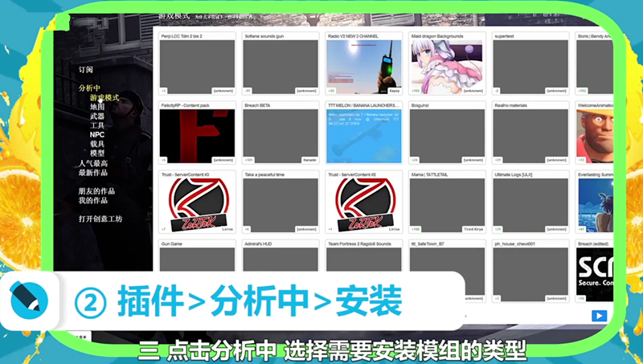Click 打开创意工坊 open workshop link
643x364 pixels.
pyautogui.click(x=100, y=219)
